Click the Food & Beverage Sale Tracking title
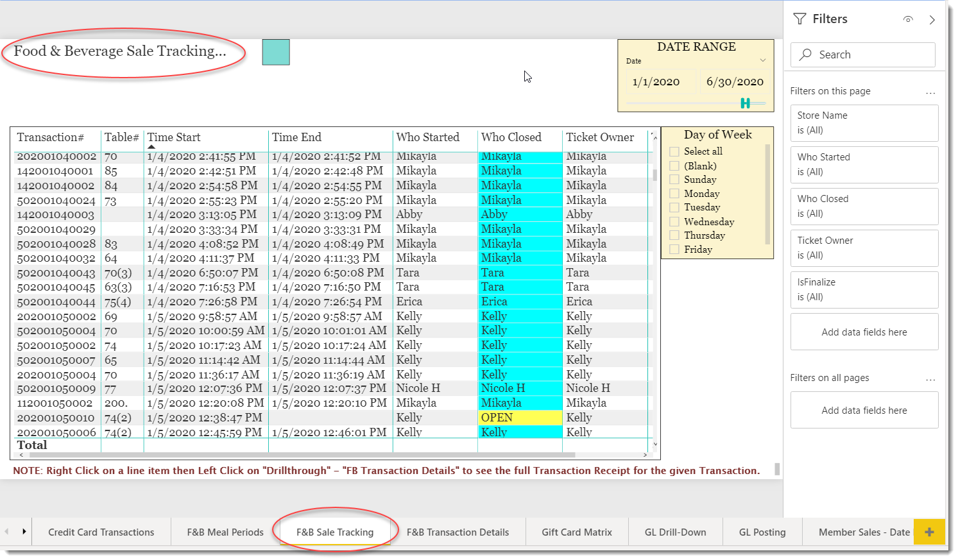 [120, 51]
